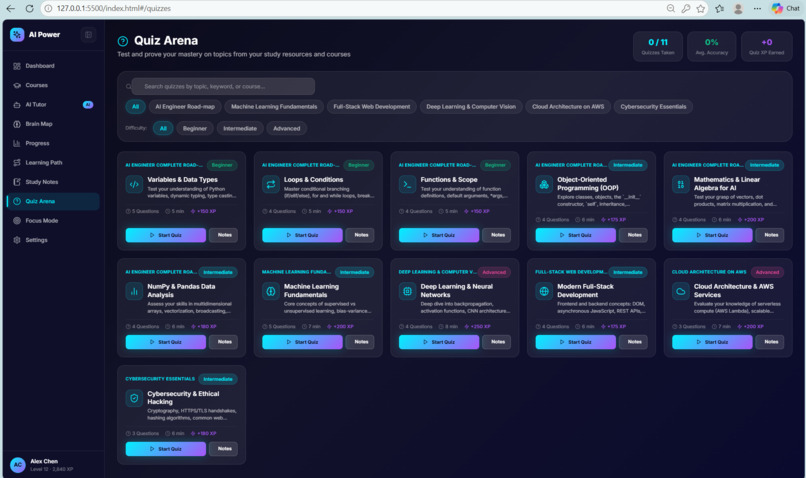Click the Deep Learning & Neural Networks chip icon

coord(407,291)
